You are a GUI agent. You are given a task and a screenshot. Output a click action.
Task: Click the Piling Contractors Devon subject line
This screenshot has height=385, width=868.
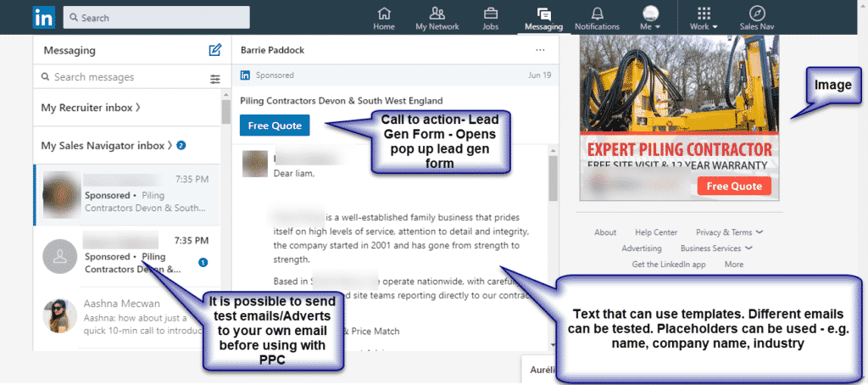point(342,101)
